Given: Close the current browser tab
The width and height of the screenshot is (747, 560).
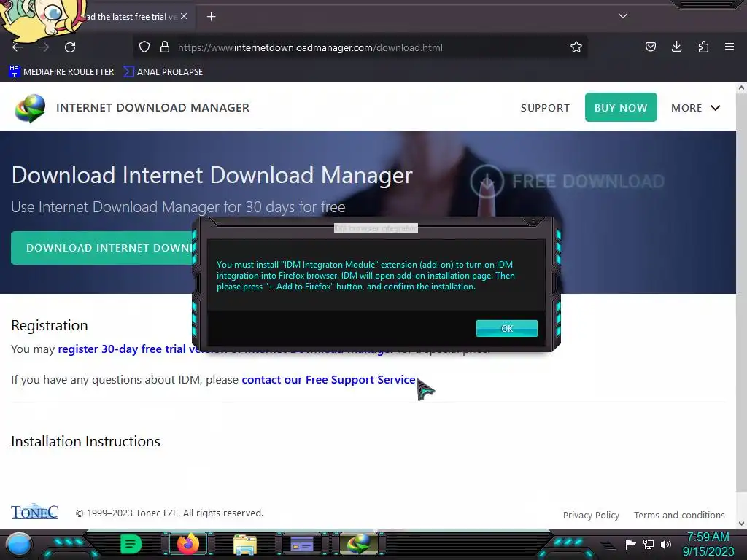Looking at the screenshot, I should [x=184, y=16].
